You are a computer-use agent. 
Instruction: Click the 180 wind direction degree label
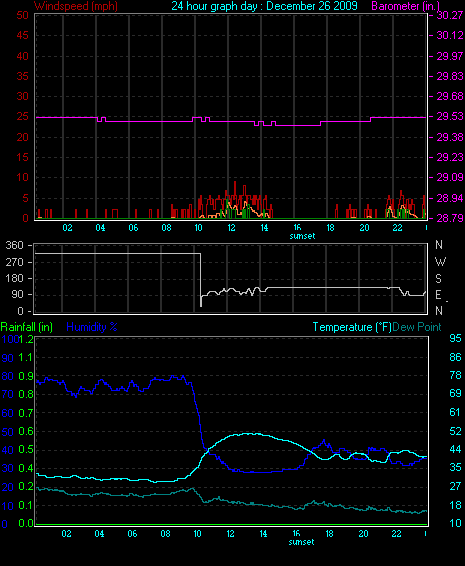click(14, 279)
